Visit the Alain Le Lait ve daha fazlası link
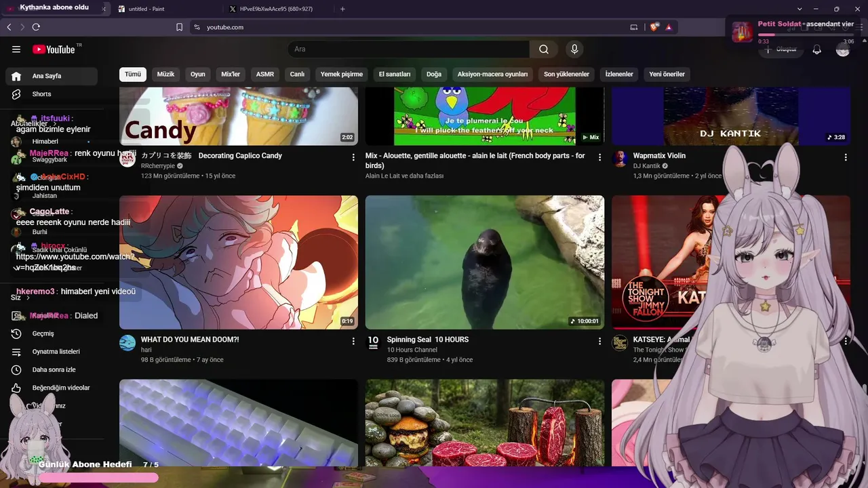This screenshot has width=868, height=488. pyautogui.click(x=404, y=176)
